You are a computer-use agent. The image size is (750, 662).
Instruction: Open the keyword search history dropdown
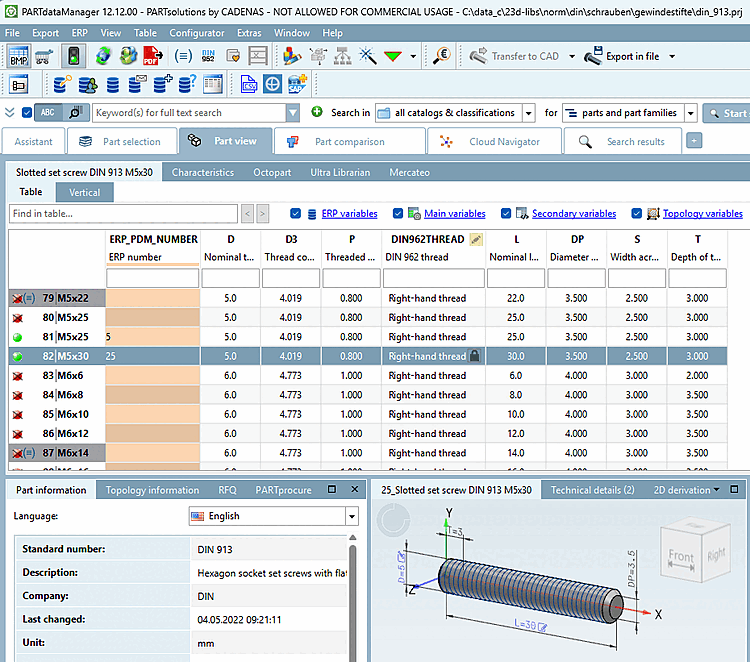pyautogui.click(x=293, y=113)
